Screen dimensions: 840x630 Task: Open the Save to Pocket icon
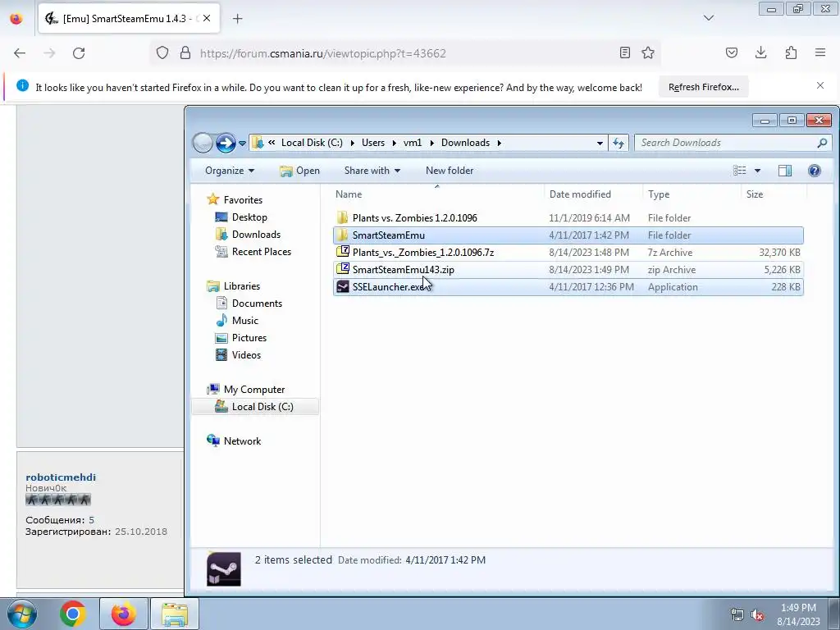pos(731,52)
